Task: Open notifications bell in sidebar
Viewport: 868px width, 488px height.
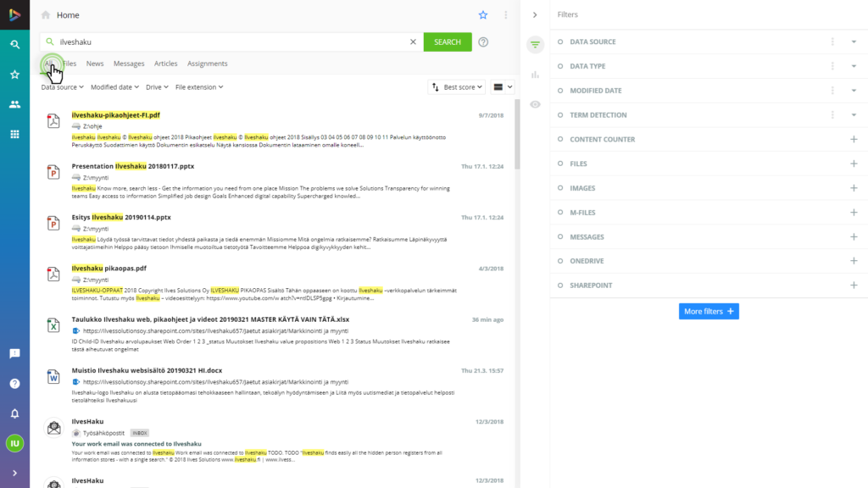Action: [x=15, y=413]
